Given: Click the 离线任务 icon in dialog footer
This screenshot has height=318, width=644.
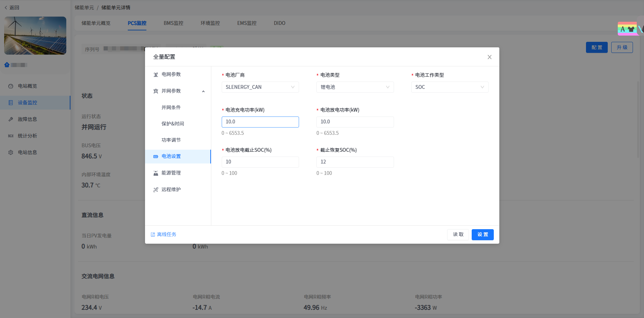Looking at the screenshot, I should coord(153,235).
